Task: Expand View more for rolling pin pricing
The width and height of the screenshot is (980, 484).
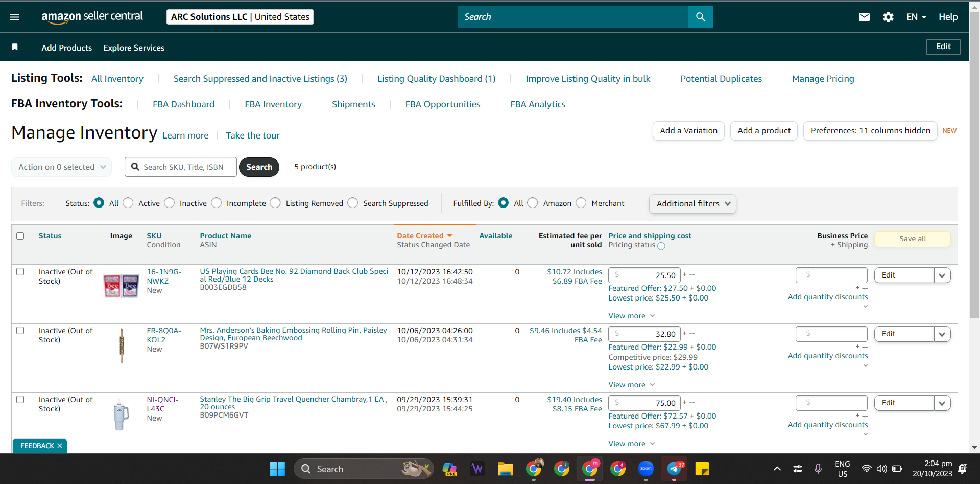Action: pos(631,385)
